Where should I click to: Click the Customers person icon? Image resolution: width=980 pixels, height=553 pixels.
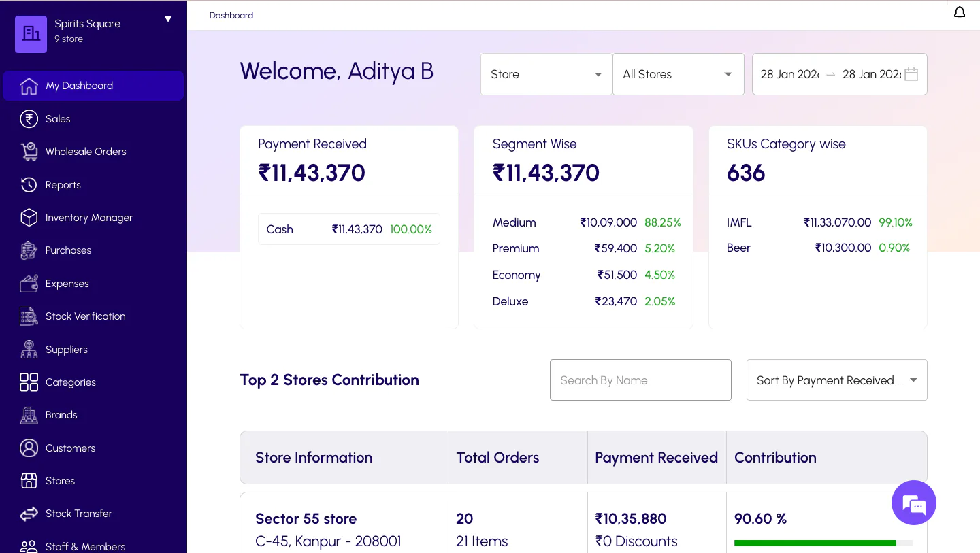coord(29,448)
